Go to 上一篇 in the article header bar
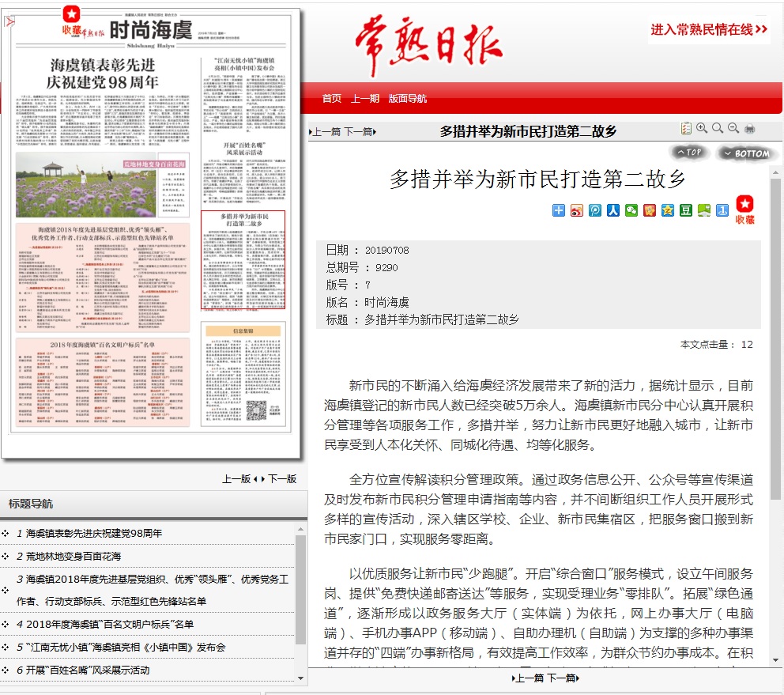The height and width of the screenshot is (695, 784). (x=325, y=131)
